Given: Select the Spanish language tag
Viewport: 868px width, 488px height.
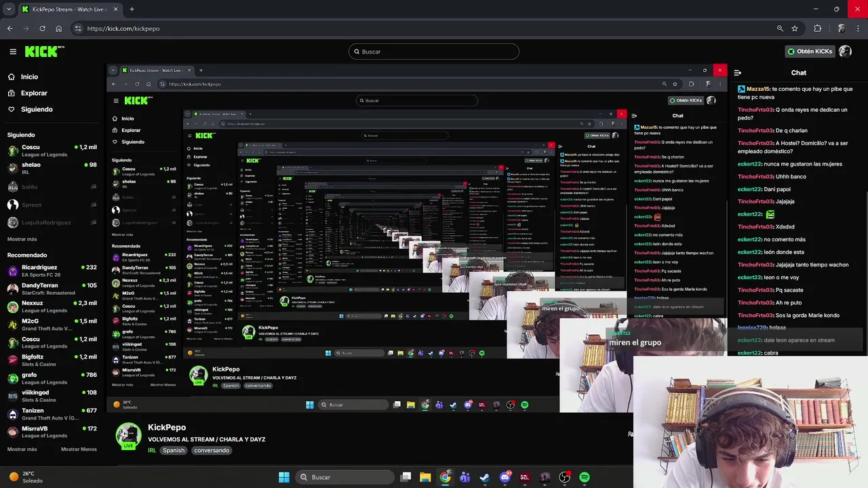Looking at the screenshot, I should pyautogui.click(x=174, y=450).
